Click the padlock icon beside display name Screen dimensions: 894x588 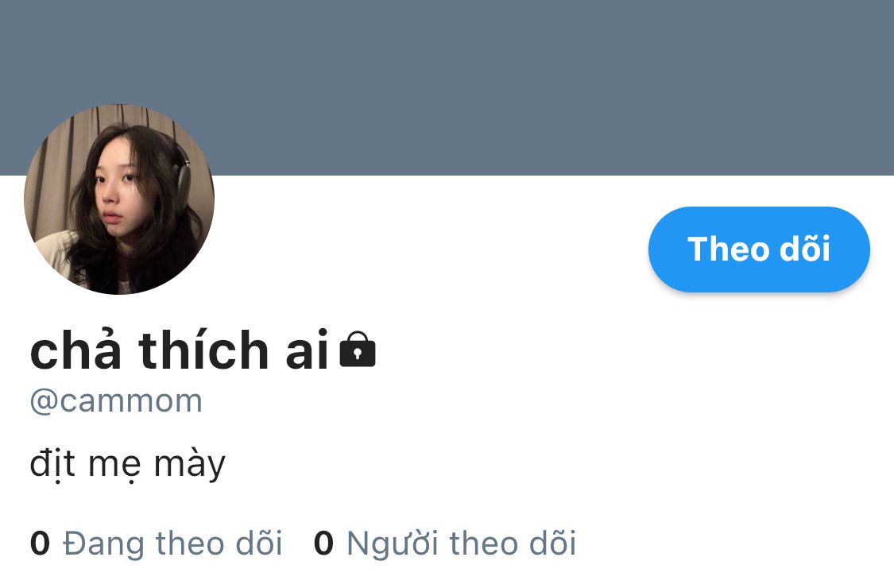tap(358, 349)
